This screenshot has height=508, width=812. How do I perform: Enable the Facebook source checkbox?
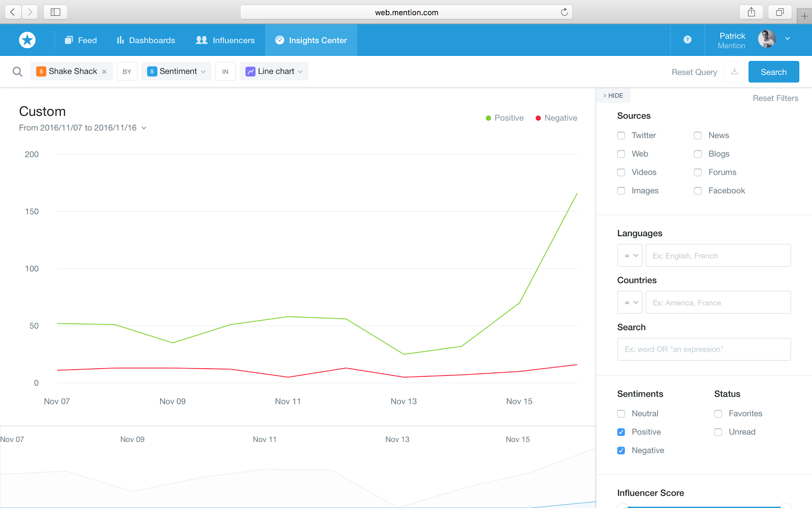click(698, 191)
